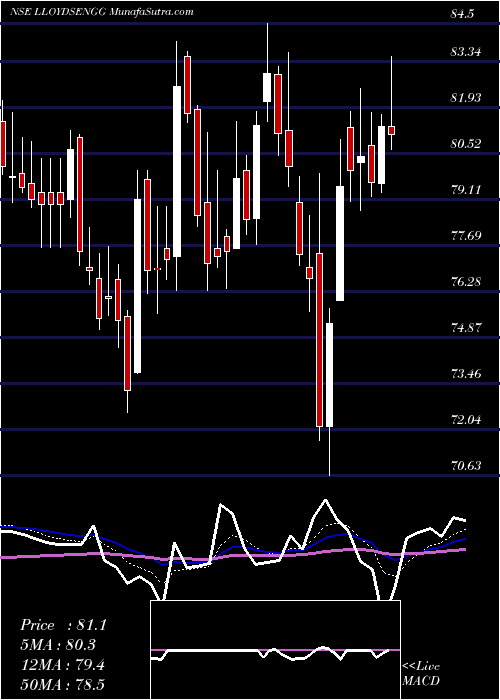The width and height of the screenshot is (500, 700).
Task: Select the 74.87 price axis label
Action: point(466,328)
